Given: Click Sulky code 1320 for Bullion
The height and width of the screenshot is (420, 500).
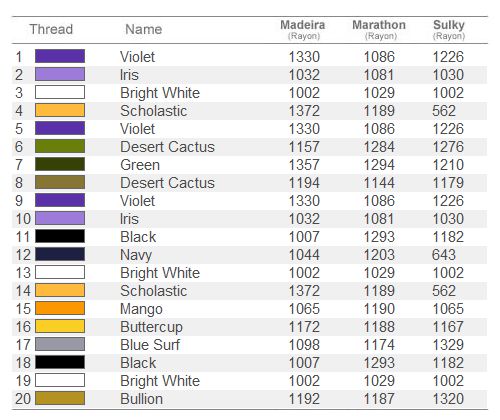Looking at the screenshot, I should point(448,399).
